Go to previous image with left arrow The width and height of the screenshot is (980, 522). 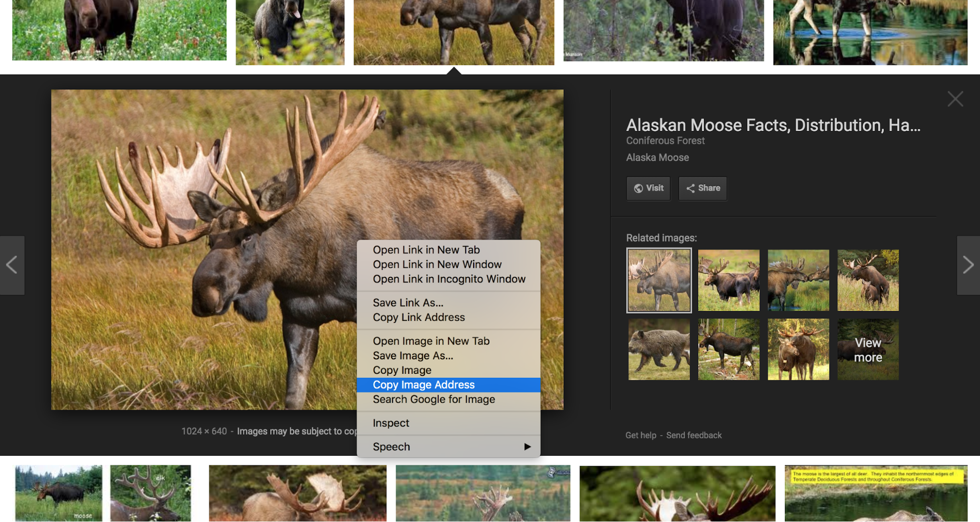tap(12, 265)
